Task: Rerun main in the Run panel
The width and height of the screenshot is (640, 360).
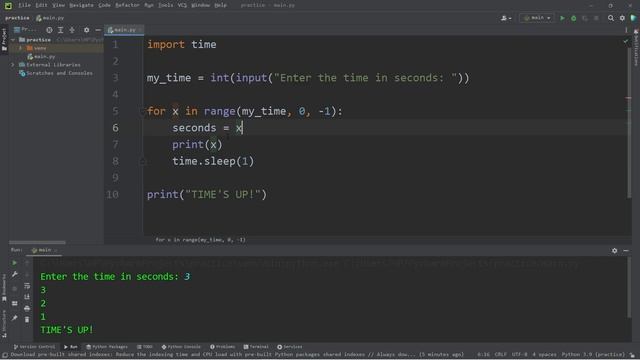Action: [x=14, y=263]
